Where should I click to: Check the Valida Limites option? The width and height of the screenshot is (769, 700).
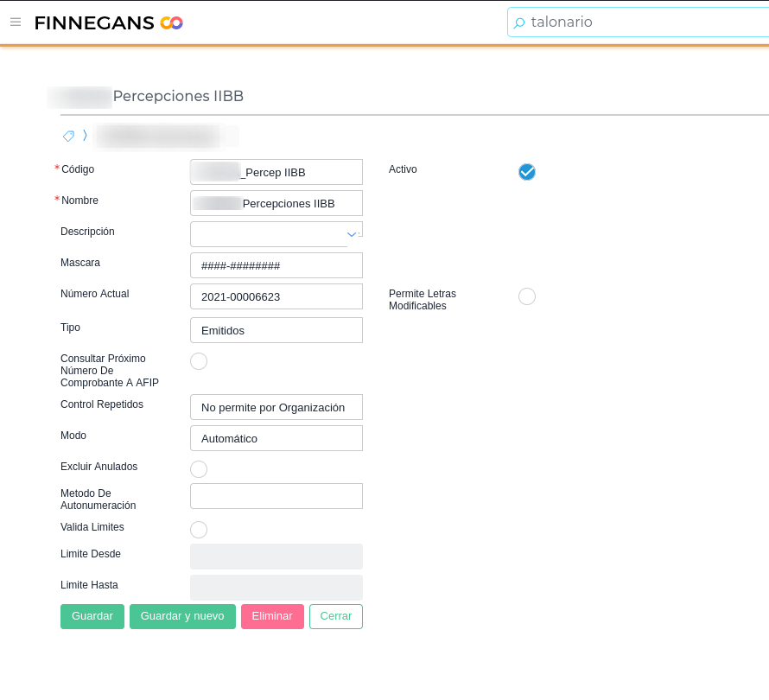[199, 530]
